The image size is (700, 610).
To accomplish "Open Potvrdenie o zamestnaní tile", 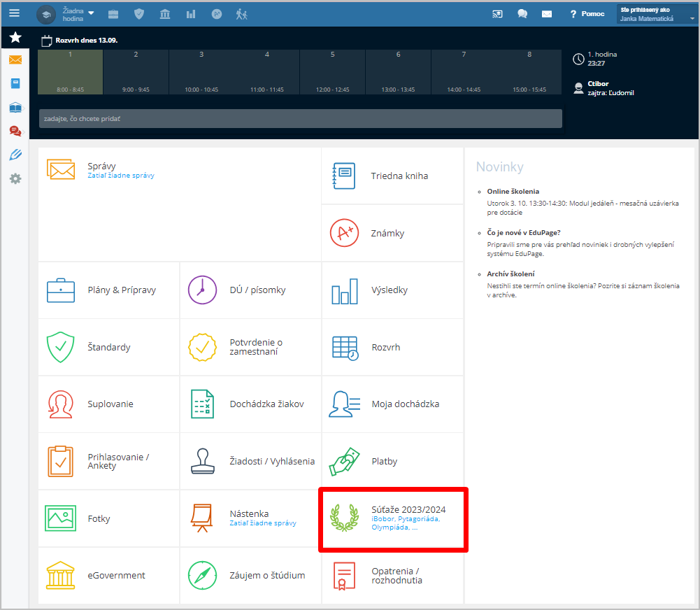I will point(250,348).
